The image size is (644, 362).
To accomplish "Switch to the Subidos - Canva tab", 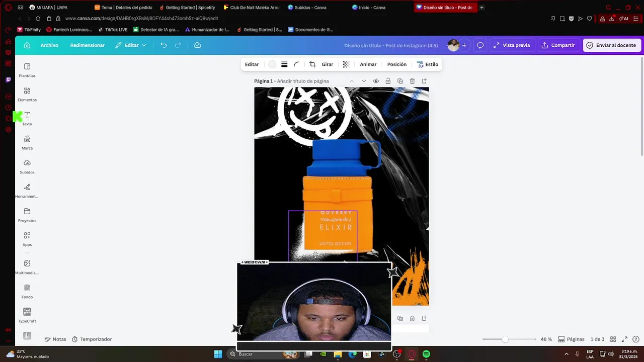I will click(x=307, y=8).
